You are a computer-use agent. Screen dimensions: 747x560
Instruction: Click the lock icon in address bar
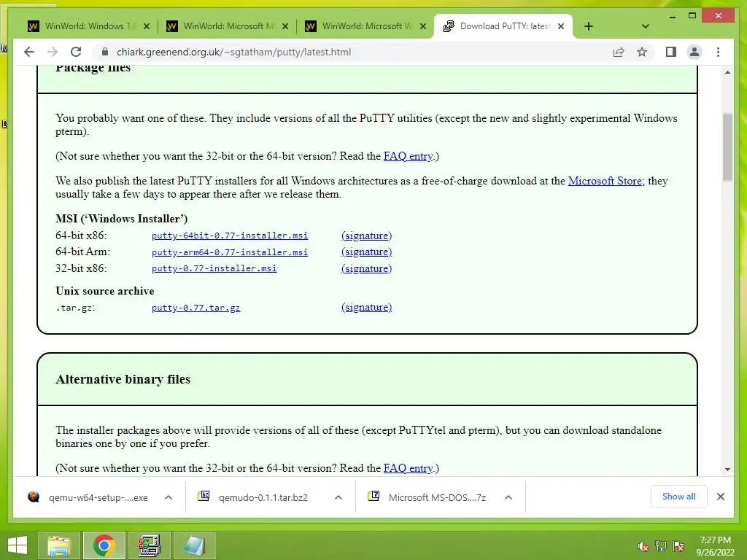click(105, 52)
